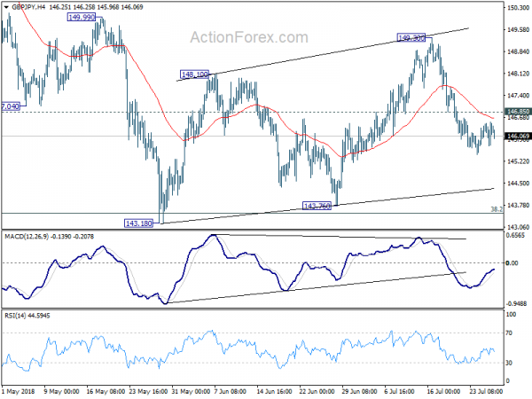532x399 pixels.
Task: Select the 148.100 price label
Action: [x=194, y=74]
